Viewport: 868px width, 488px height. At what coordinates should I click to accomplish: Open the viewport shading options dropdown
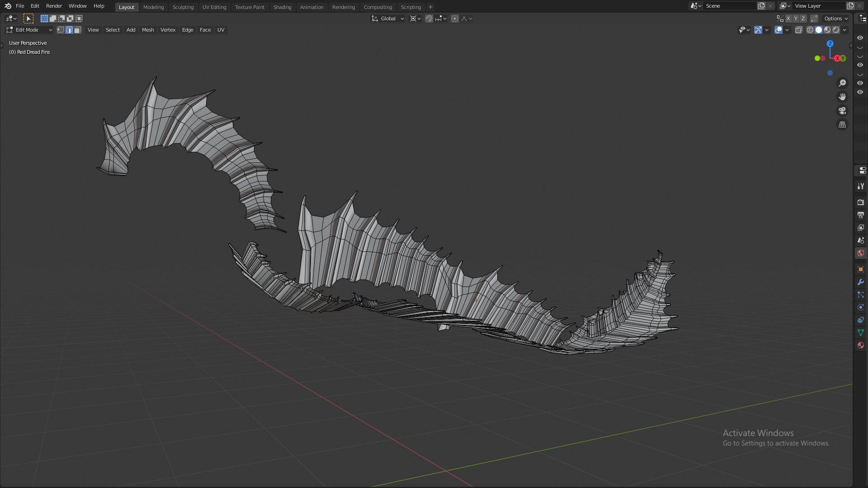point(844,30)
